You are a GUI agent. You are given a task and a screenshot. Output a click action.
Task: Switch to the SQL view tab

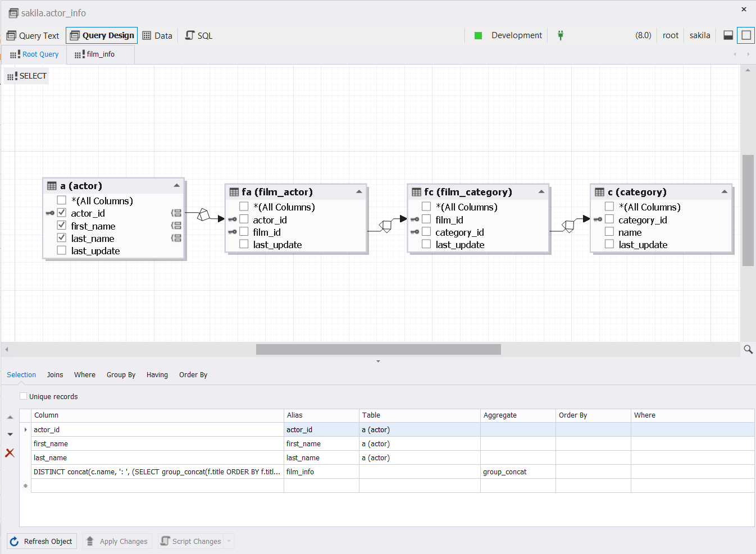click(x=199, y=35)
